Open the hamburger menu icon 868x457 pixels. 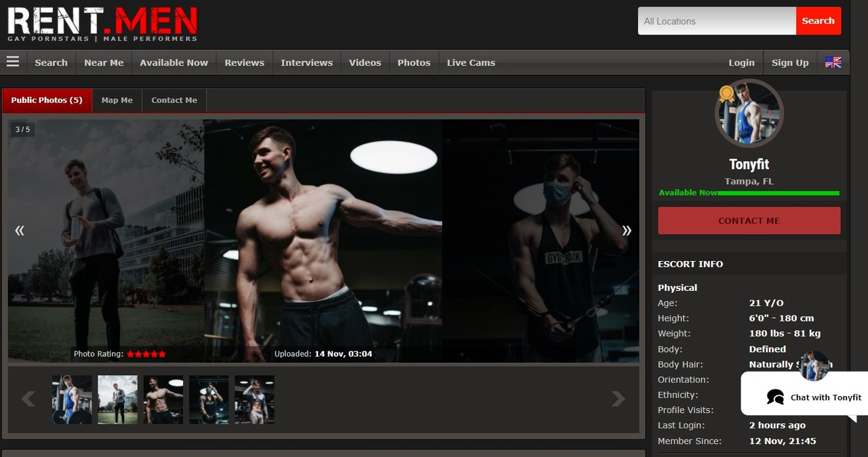click(13, 62)
